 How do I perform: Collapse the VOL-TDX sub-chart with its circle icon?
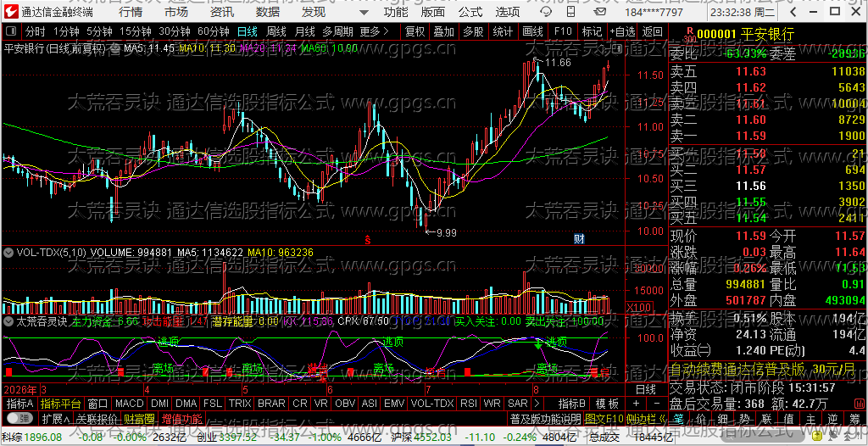8,253
